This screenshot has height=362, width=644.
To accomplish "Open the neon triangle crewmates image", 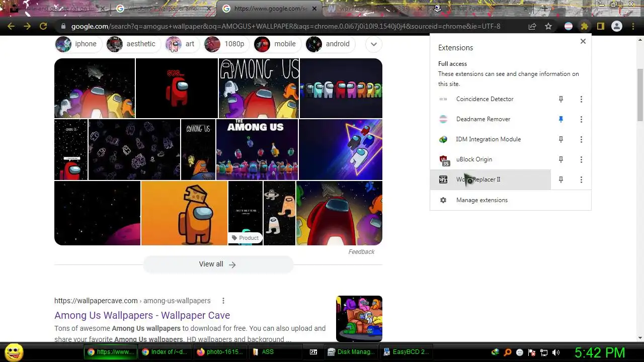I will [x=341, y=149].
